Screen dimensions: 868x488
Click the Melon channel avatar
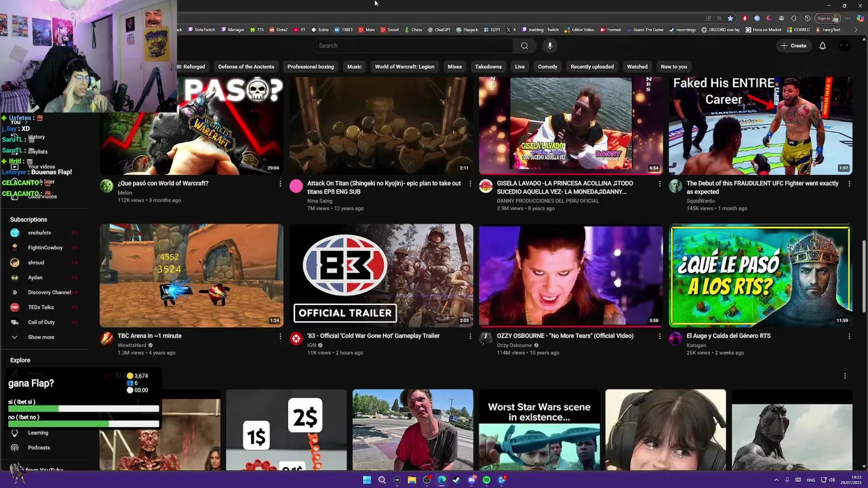pyautogui.click(x=106, y=186)
